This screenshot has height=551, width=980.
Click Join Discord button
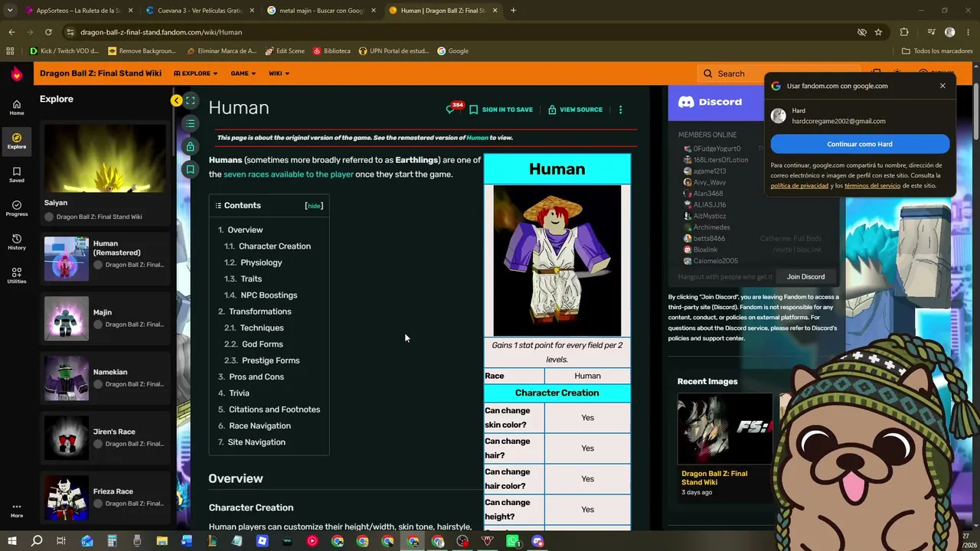click(x=805, y=276)
